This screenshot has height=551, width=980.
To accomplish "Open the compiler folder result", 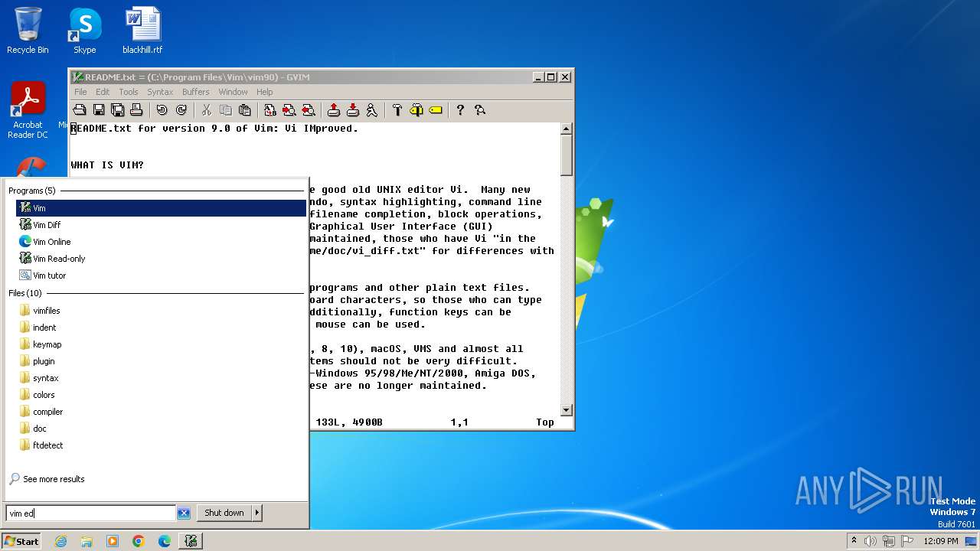I will pos(161,412).
